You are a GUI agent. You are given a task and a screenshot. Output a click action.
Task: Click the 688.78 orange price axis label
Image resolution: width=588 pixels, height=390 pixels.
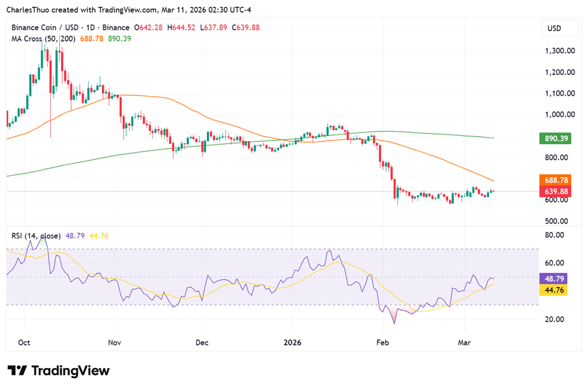coord(556,180)
